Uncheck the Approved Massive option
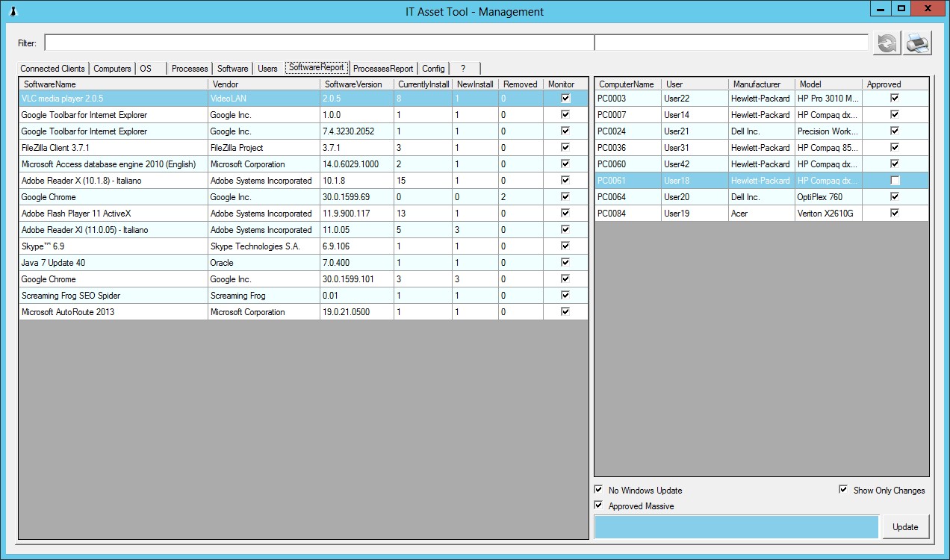 point(598,505)
